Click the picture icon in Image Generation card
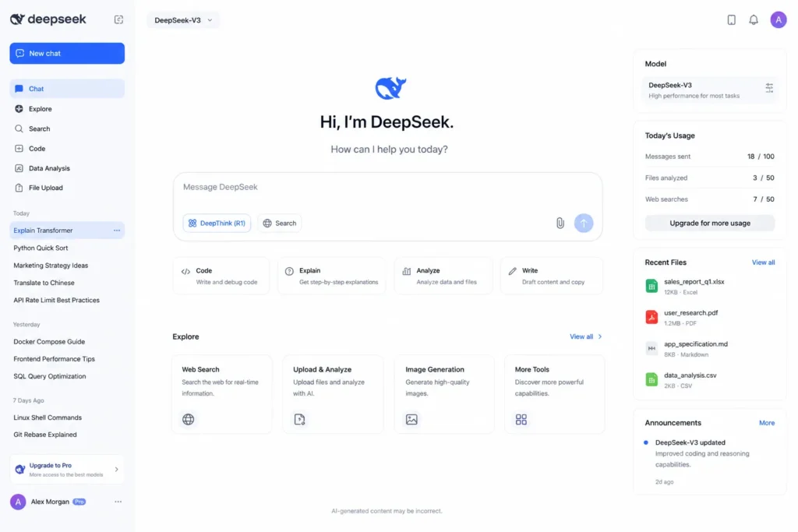Image resolution: width=798 pixels, height=532 pixels. click(411, 419)
